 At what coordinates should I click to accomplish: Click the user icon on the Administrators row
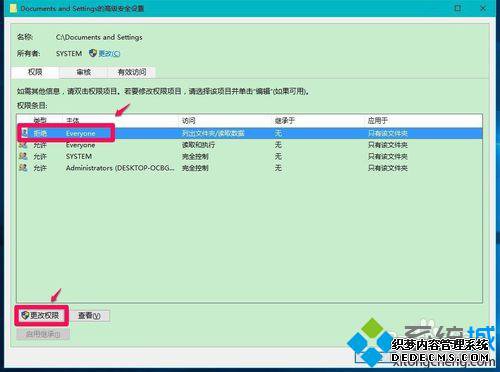coord(23,168)
